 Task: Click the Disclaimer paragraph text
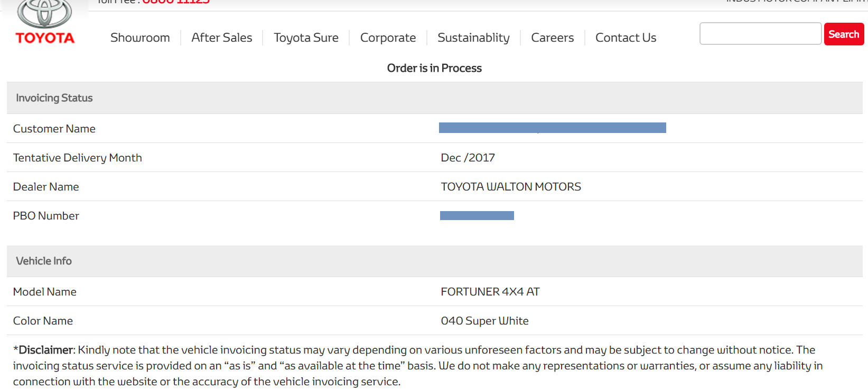(417, 366)
